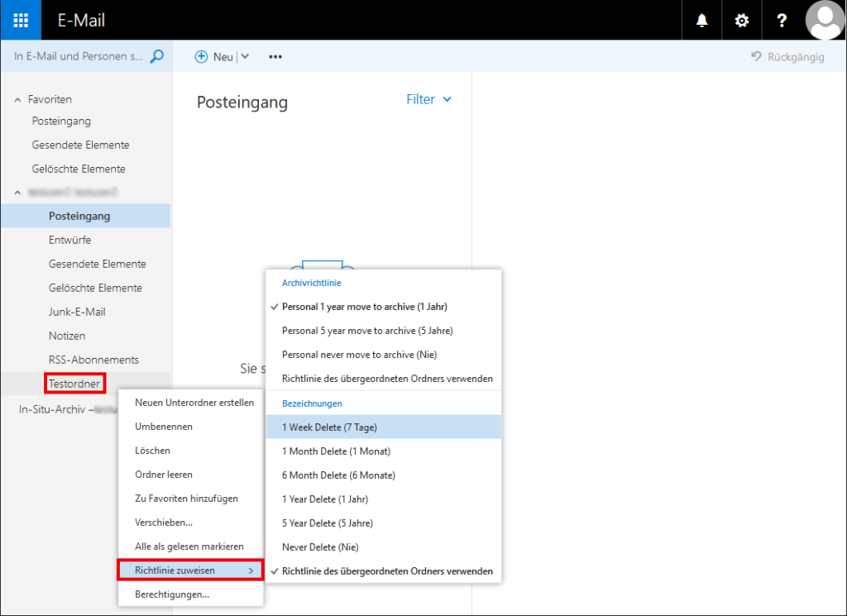Open the user profile avatar
The height and width of the screenshot is (616, 847).
pos(824,21)
